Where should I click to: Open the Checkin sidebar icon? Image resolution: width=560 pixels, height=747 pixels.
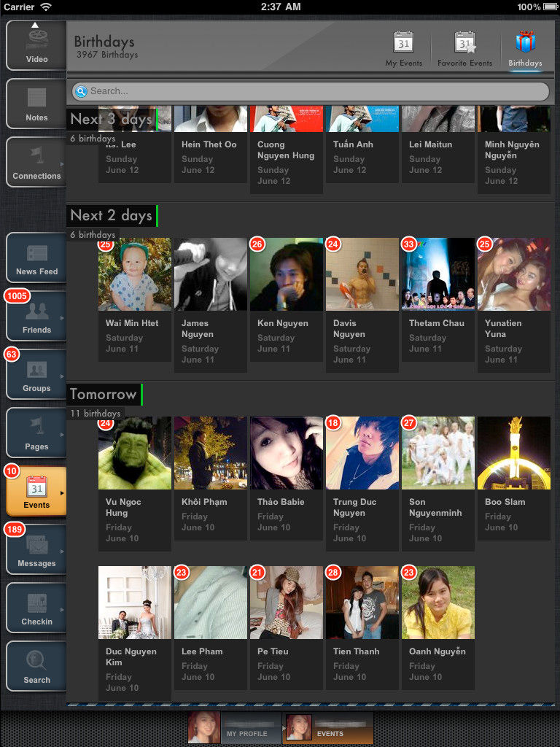click(36, 608)
